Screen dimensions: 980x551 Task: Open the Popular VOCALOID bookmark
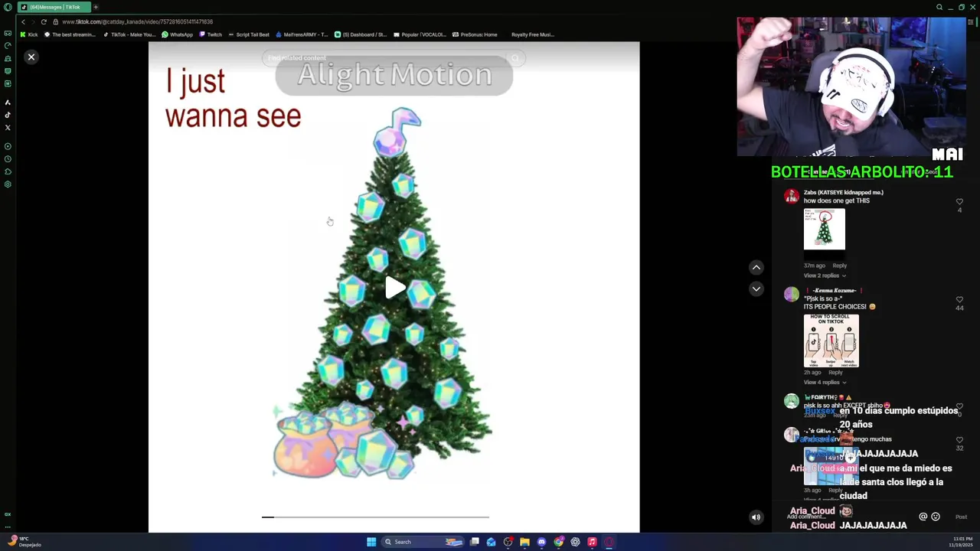pos(420,34)
